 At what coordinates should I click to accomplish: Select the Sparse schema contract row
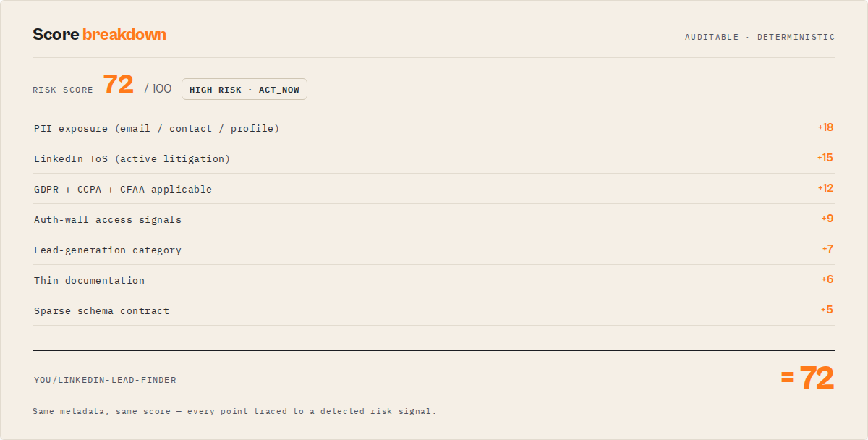click(434, 310)
